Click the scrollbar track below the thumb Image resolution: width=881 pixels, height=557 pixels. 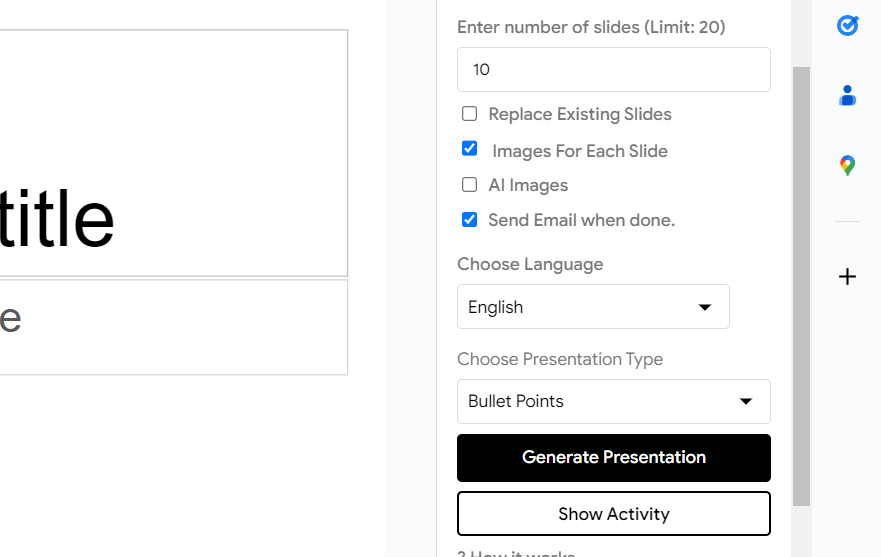click(x=801, y=530)
